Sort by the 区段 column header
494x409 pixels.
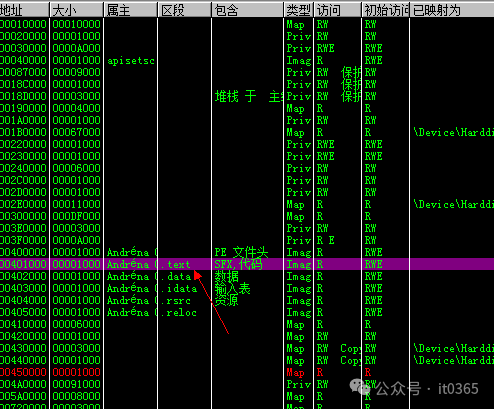185,10
